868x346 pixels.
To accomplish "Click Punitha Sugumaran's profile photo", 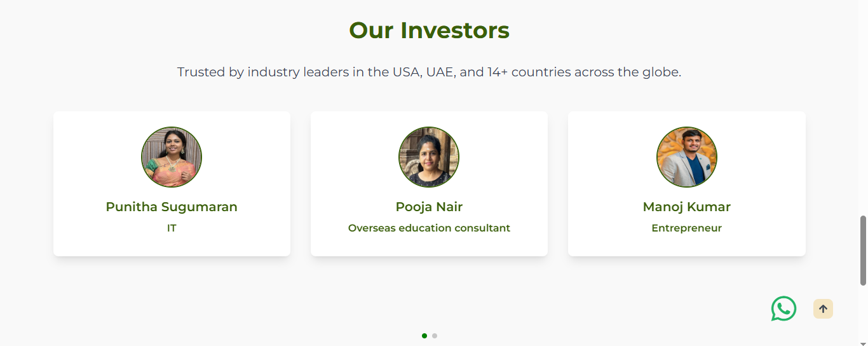I will (x=172, y=156).
